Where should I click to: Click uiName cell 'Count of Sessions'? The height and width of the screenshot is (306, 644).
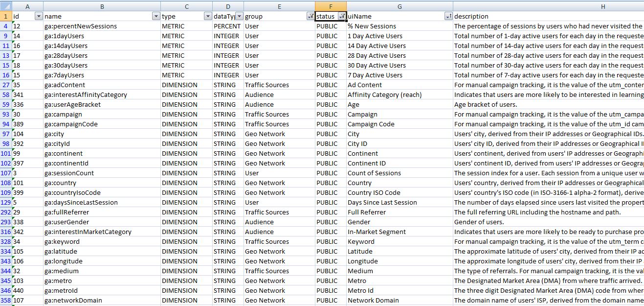400,173
